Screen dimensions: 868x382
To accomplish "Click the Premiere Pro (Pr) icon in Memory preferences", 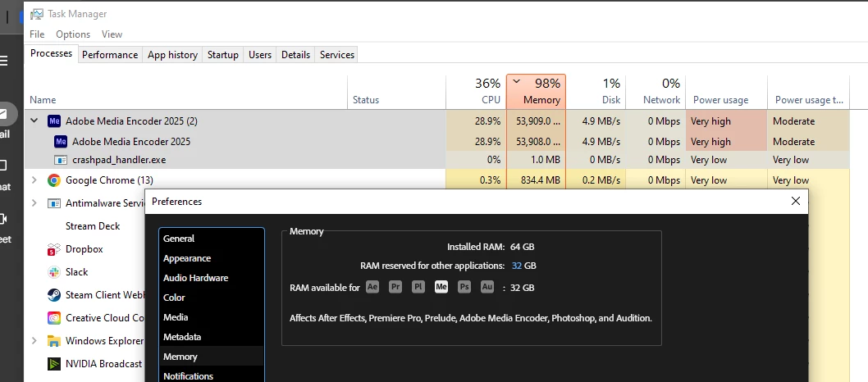I will (395, 288).
